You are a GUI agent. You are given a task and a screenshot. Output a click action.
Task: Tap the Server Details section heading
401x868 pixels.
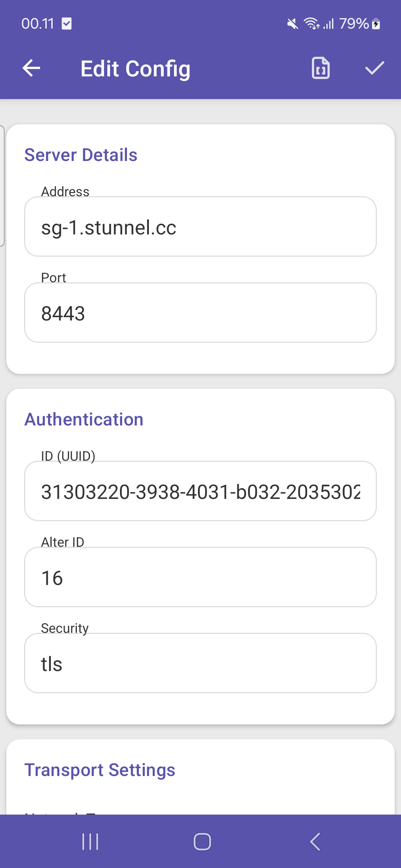81,155
